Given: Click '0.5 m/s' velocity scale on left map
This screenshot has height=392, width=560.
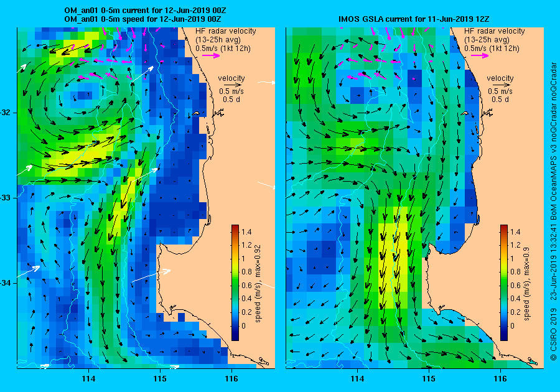Looking at the screenshot, I should (231, 91).
